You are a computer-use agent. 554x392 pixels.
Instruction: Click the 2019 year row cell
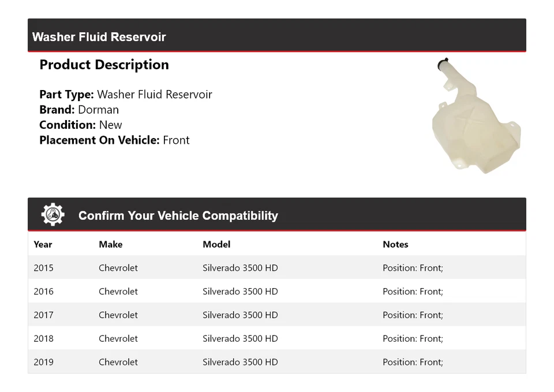[43, 362]
